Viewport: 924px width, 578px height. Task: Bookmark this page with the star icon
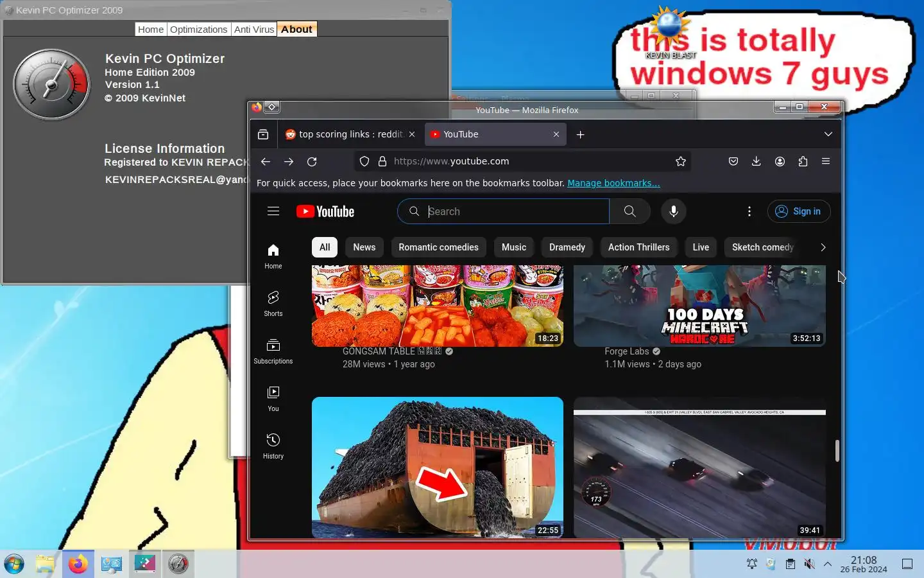coord(681,161)
